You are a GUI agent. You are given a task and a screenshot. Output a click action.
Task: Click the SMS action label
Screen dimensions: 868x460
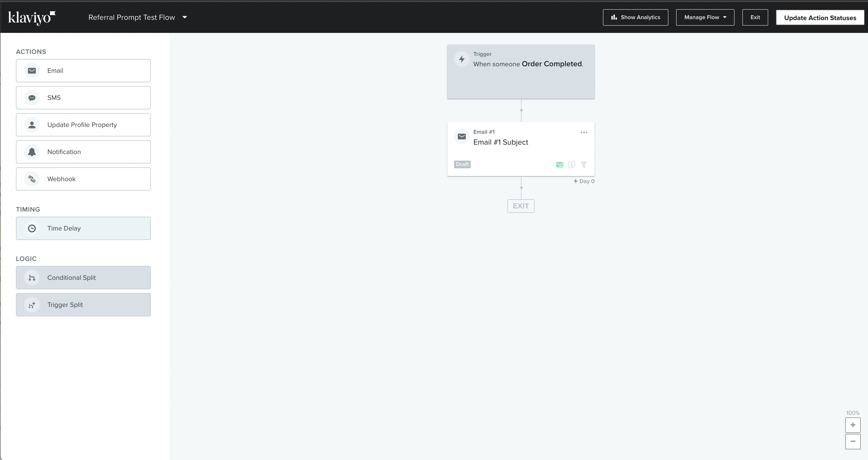pyautogui.click(x=54, y=98)
